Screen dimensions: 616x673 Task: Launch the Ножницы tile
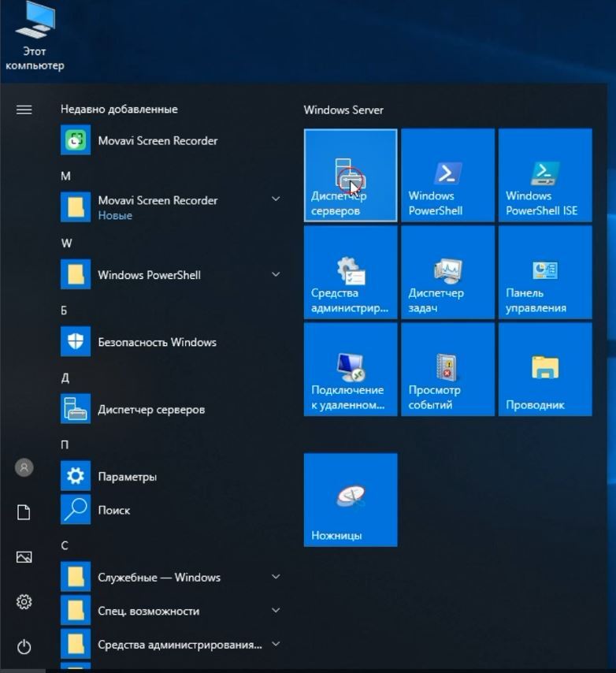(x=351, y=500)
